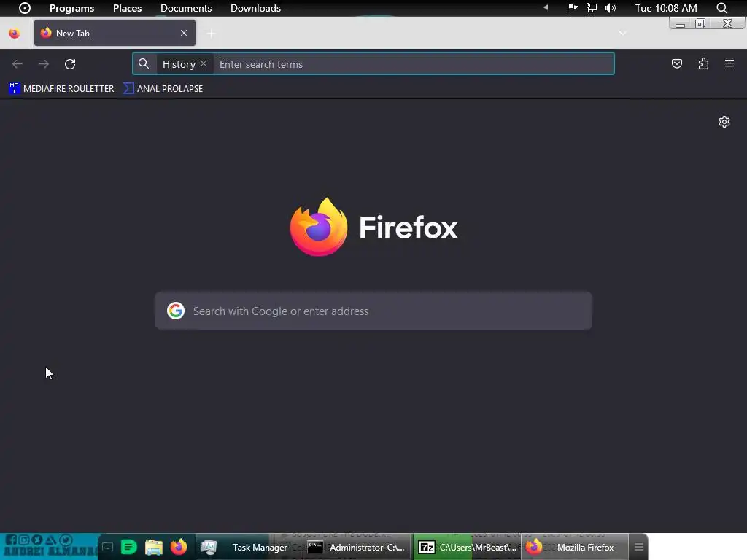Open the network tray icon
The image size is (747, 560).
pos(591,8)
